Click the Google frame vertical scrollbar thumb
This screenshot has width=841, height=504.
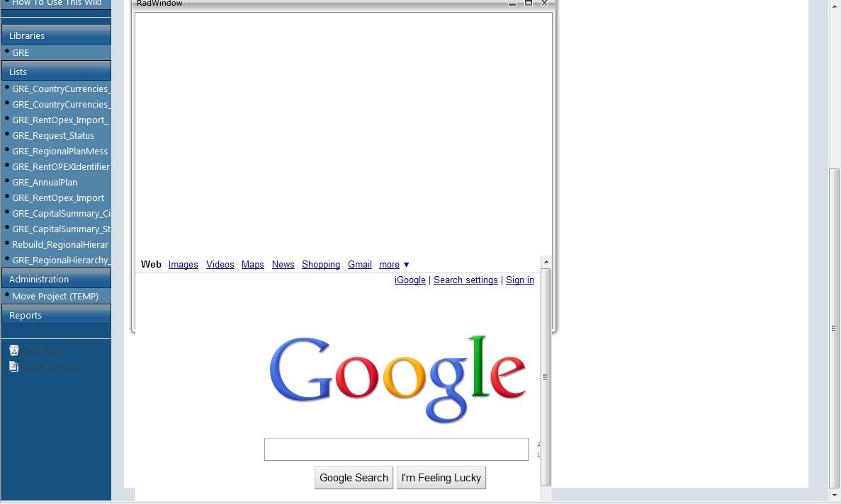546,377
